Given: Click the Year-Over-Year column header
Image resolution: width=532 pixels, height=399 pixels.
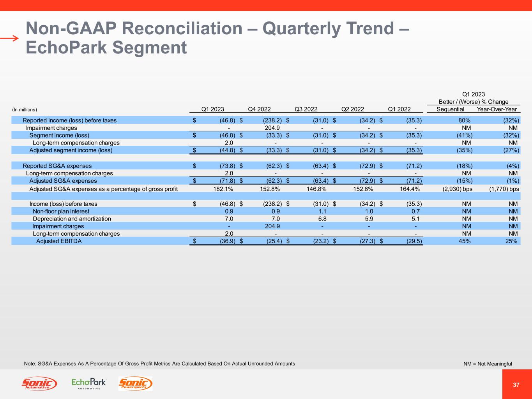Looking at the screenshot, I should coord(497,109).
